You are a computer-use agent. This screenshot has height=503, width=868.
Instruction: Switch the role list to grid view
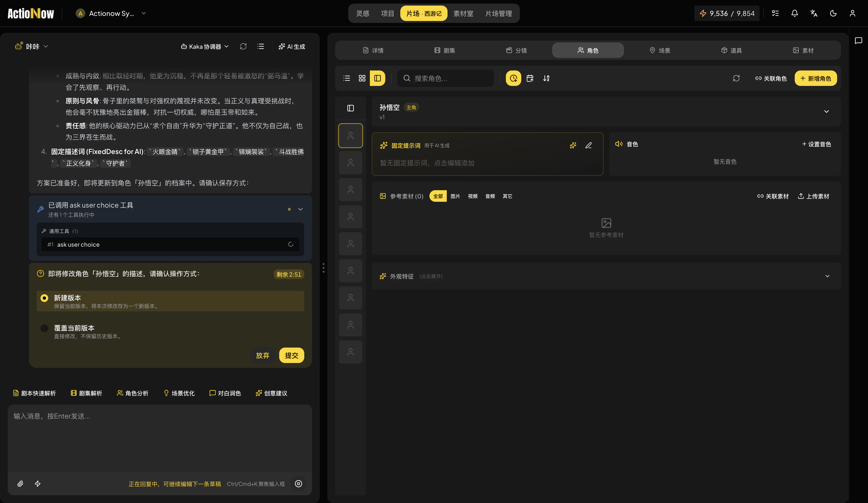(362, 78)
